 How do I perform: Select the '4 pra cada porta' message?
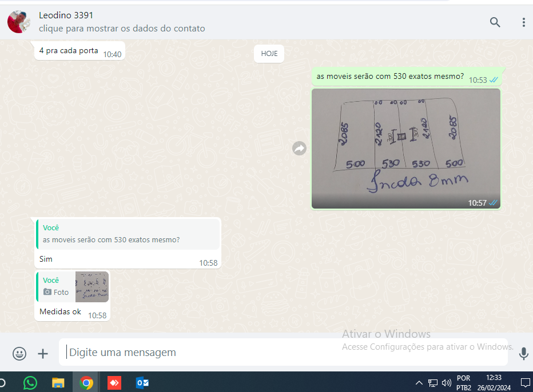(x=79, y=51)
